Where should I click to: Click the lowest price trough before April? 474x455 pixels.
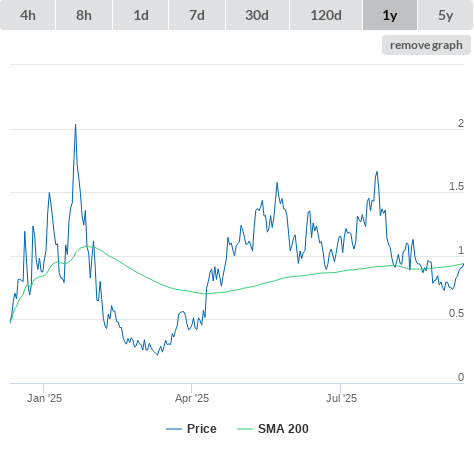158,354
